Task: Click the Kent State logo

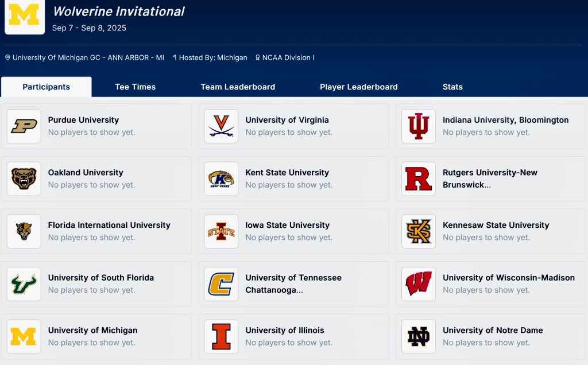Action: [221, 178]
